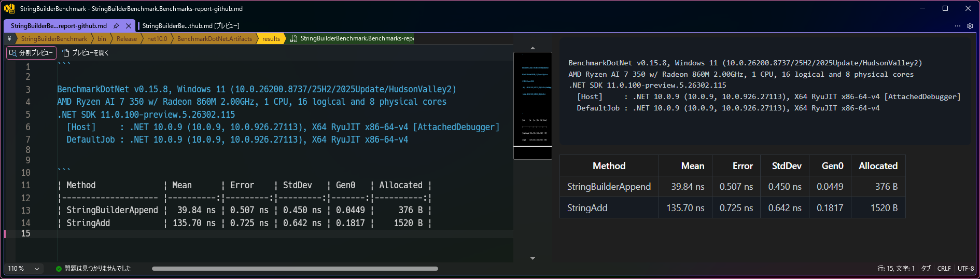980x279 pixels.
Task: Open the UTF-8 encoding selector
Action: pyautogui.click(x=965, y=269)
